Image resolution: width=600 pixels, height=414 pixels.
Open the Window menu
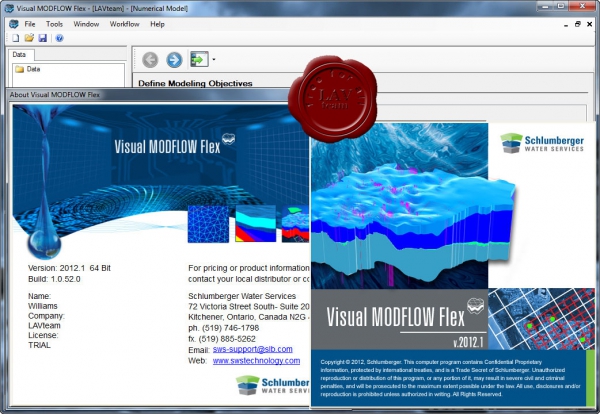(86, 24)
